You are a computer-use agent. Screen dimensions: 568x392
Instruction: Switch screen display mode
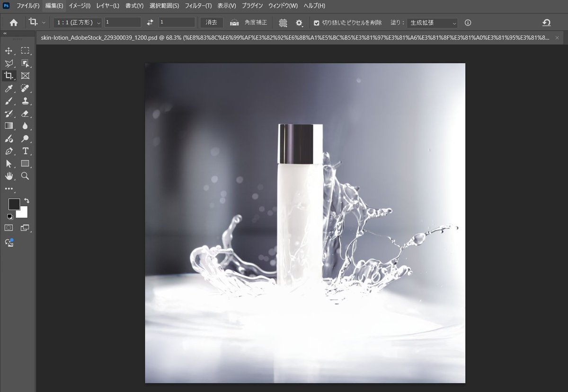[26, 227]
